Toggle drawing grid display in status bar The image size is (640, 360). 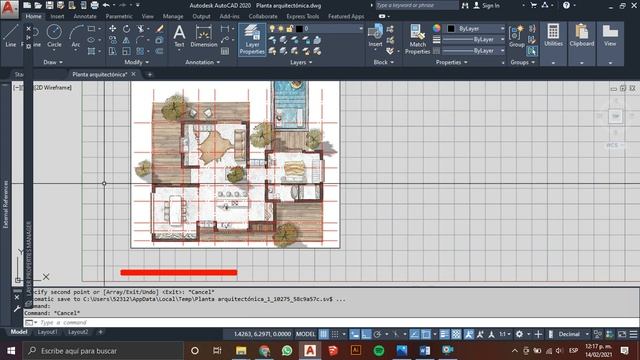click(323, 334)
